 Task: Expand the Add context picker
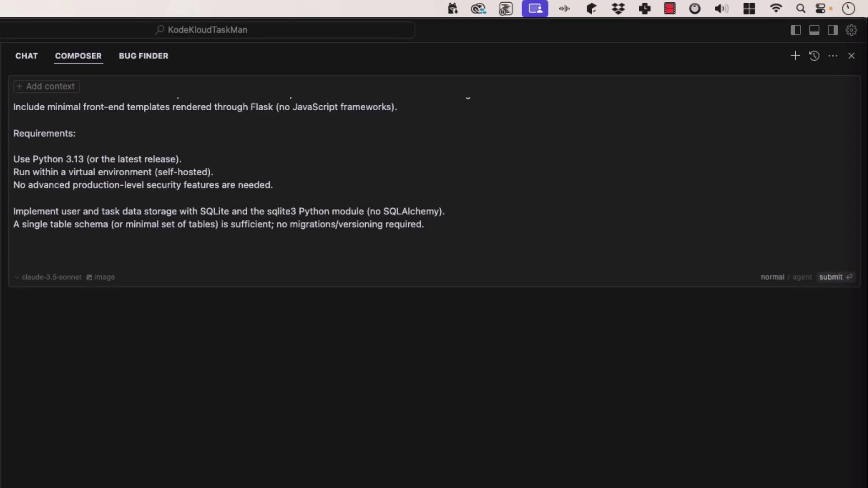pyautogui.click(x=47, y=86)
